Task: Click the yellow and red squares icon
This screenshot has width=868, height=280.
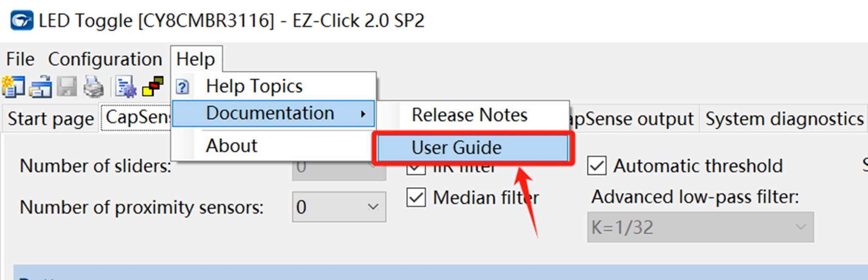Action: [153, 87]
